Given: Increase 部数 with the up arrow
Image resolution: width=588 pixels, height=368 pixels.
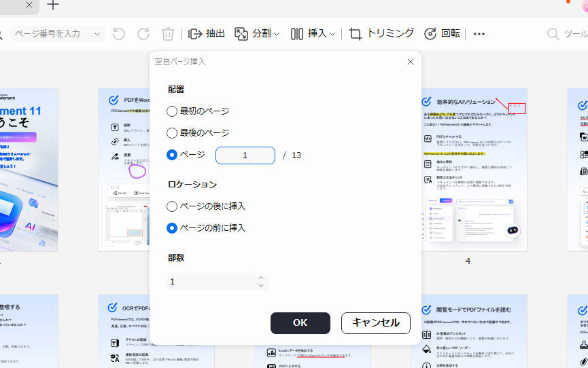Looking at the screenshot, I should point(261,278).
